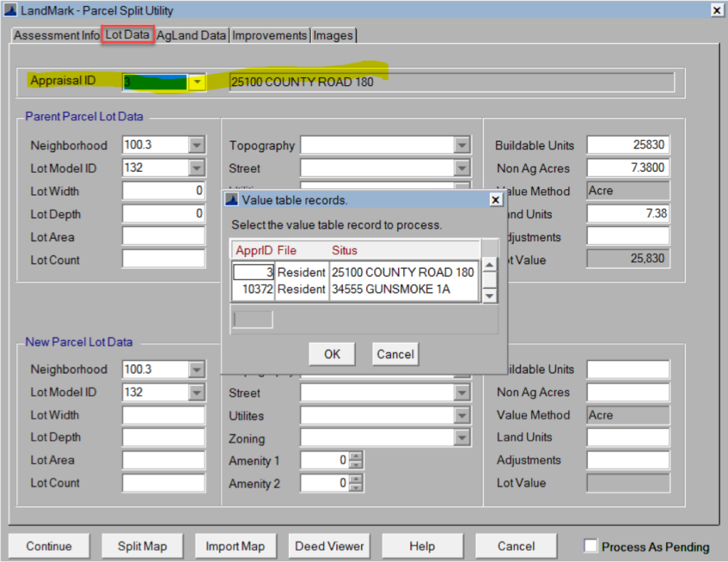This screenshot has width=728, height=562.
Task: Click Parent Parcel Lot Count field
Action: coord(163,258)
